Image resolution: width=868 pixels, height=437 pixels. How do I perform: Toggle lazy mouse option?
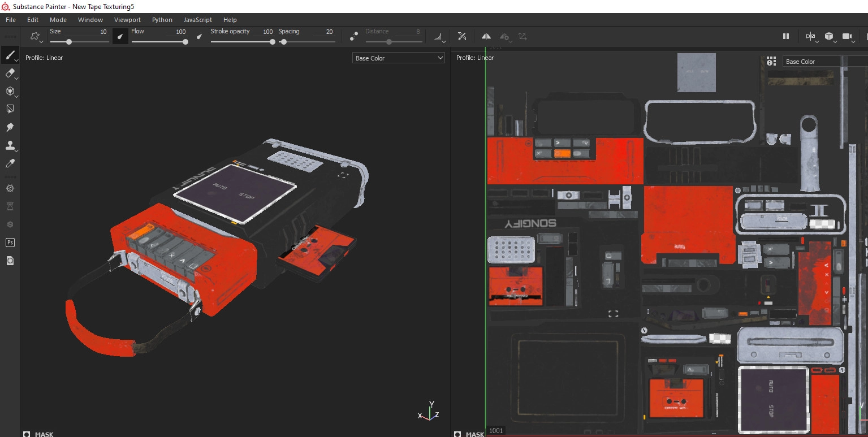(354, 36)
